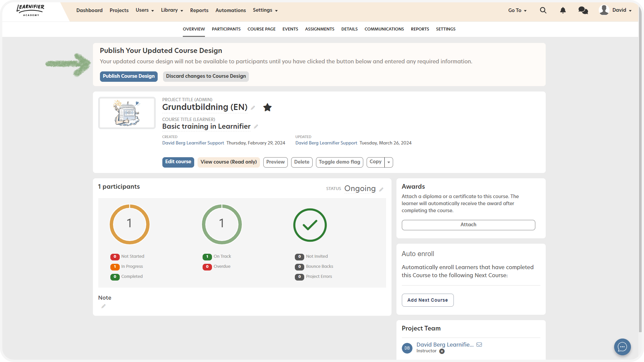Expand the Copy button dropdown arrow
The image size is (644, 362).
tap(389, 162)
